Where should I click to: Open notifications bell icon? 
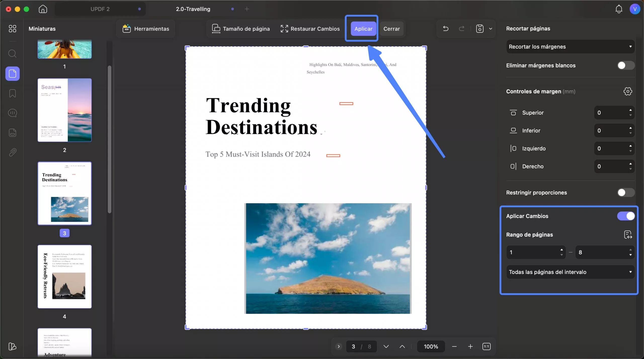coord(619,9)
